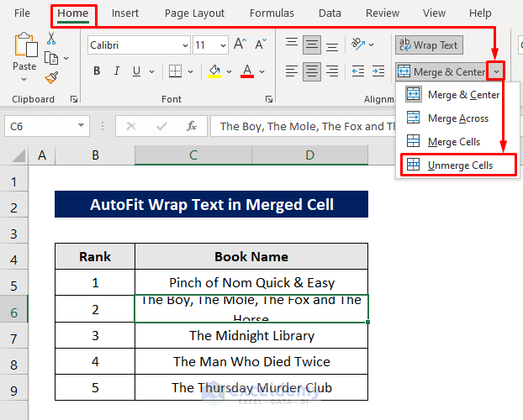Switch to the View tab
Image resolution: width=523 pixels, height=420 pixels.
434,13
